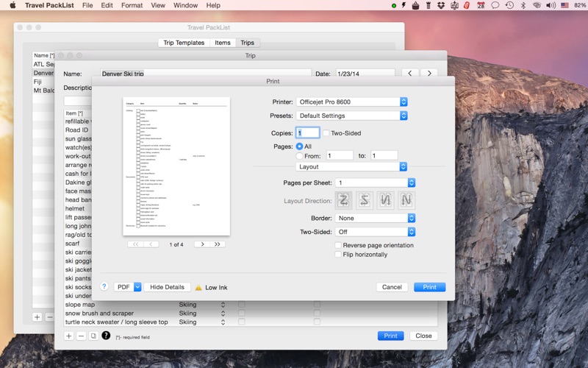The image size is (588, 368).
Task: Open the Edit menu
Action: (107, 5)
